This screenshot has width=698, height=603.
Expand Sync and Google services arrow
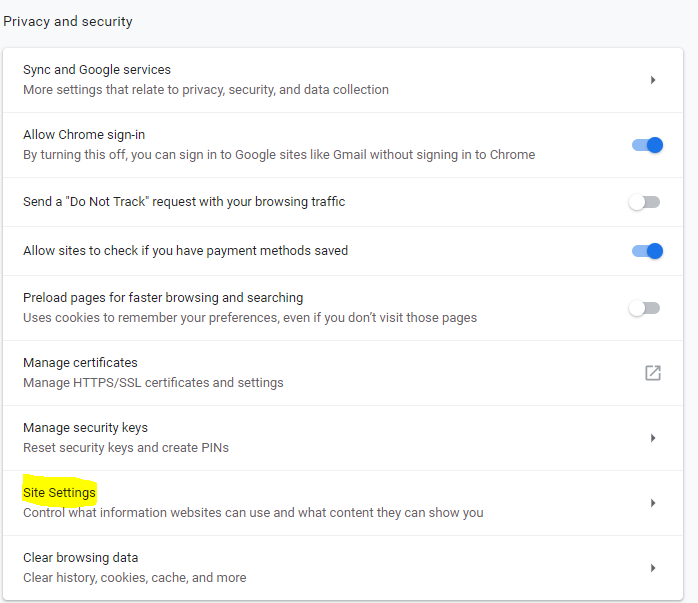pyautogui.click(x=652, y=80)
